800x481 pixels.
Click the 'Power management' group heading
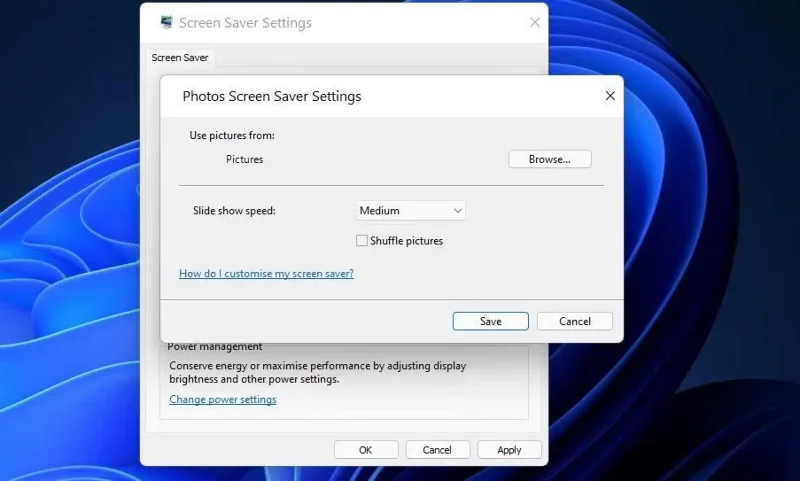click(215, 347)
